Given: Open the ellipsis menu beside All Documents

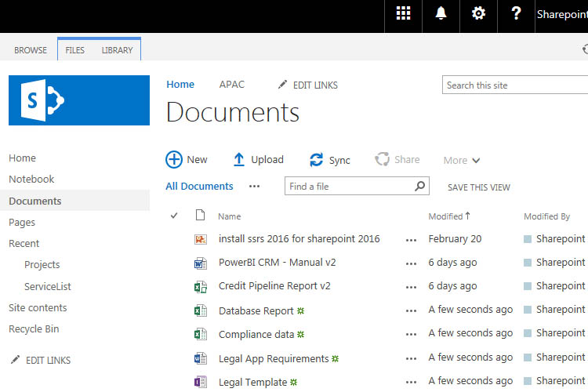Looking at the screenshot, I should tap(254, 186).
